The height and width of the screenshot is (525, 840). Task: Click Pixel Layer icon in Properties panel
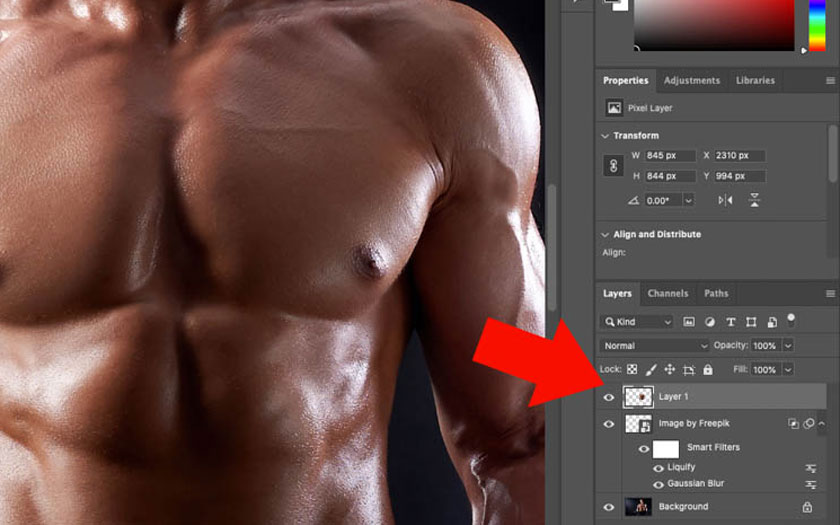(x=614, y=108)
